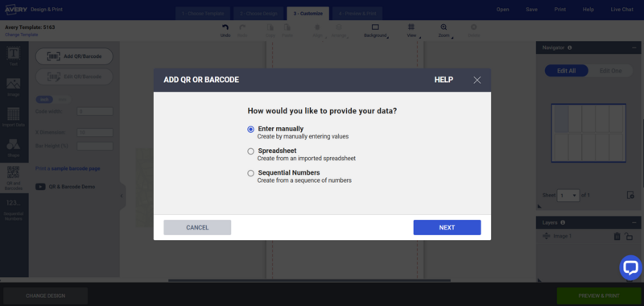The width and height of the screenshot is (644, 306).
Task: Toggle units to inch
Action: pos(44,99)
